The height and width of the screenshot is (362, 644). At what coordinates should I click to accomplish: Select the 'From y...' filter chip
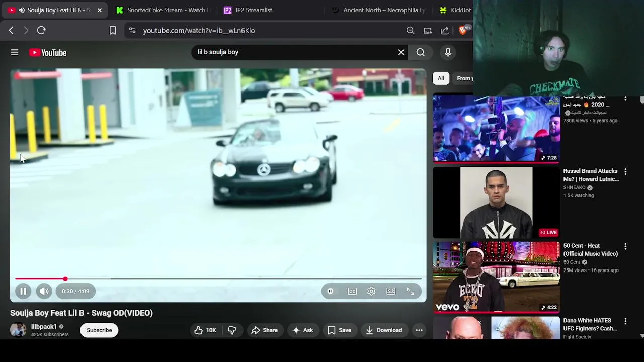(x=463, y=78)
